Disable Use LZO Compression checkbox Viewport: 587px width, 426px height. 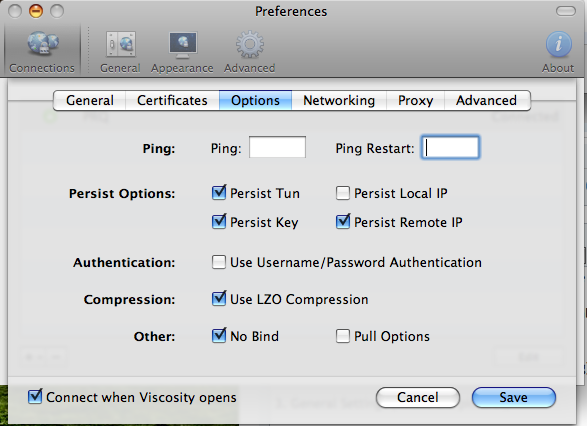tap(219, 299)
